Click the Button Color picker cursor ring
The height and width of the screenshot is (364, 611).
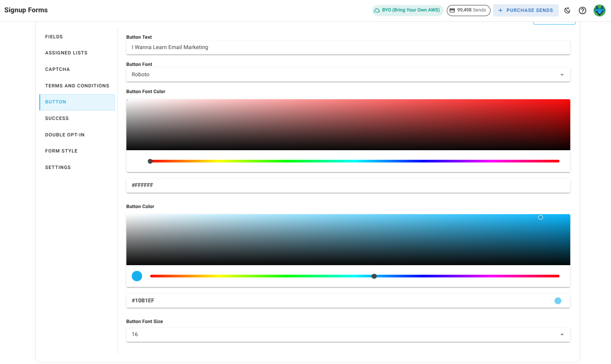540,218
